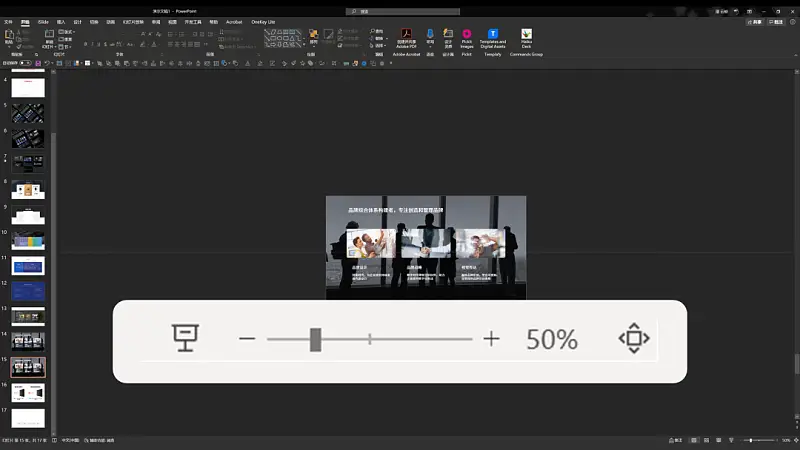The height and width of the screenshot is (450, 800).
Task: Click the Bold formatting icon
Action: [x=85, y=44]
